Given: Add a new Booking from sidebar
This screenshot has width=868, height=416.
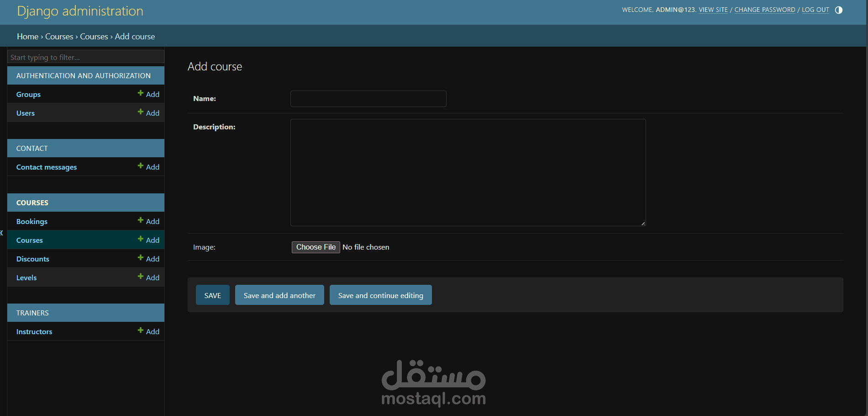Looking at the screenshot, I should tap(149, 221).
